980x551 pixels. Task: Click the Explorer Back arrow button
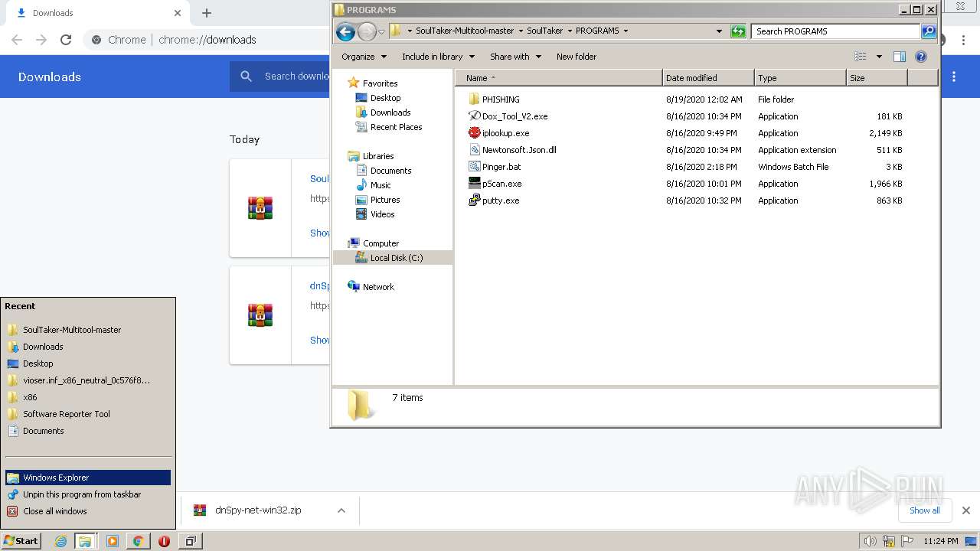click(x=345, y=31)
